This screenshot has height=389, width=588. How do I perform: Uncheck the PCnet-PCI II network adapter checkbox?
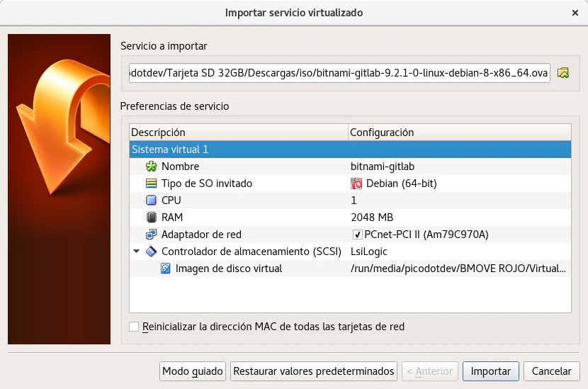[358, 235]
